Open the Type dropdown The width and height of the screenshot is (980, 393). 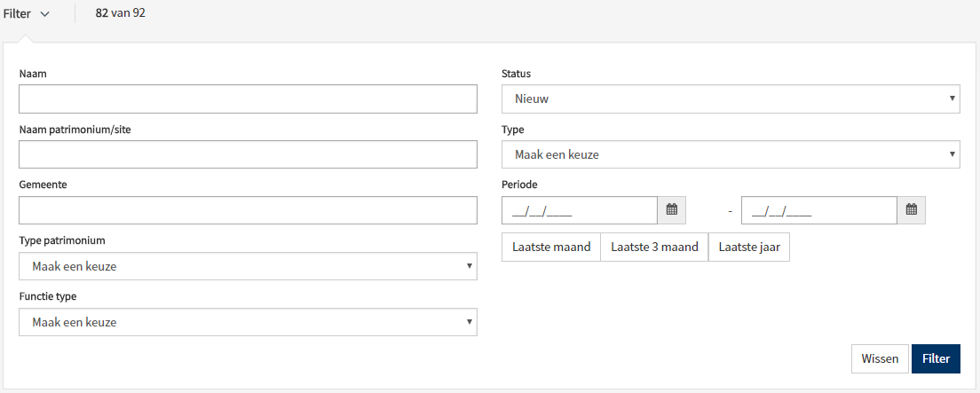click(x=730, y=154)
